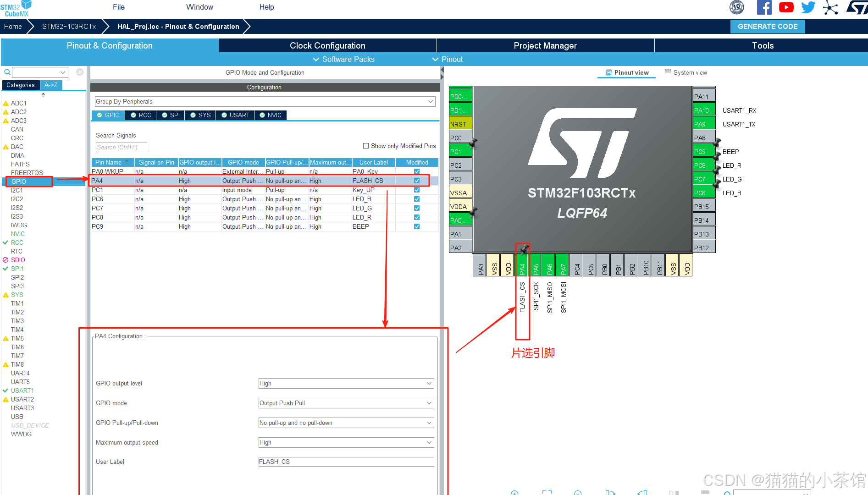The width and height of the screenshot is (868, 495).
Task: Toggle Show only Modified Pins checkbox
Action: tap(366, 146)
